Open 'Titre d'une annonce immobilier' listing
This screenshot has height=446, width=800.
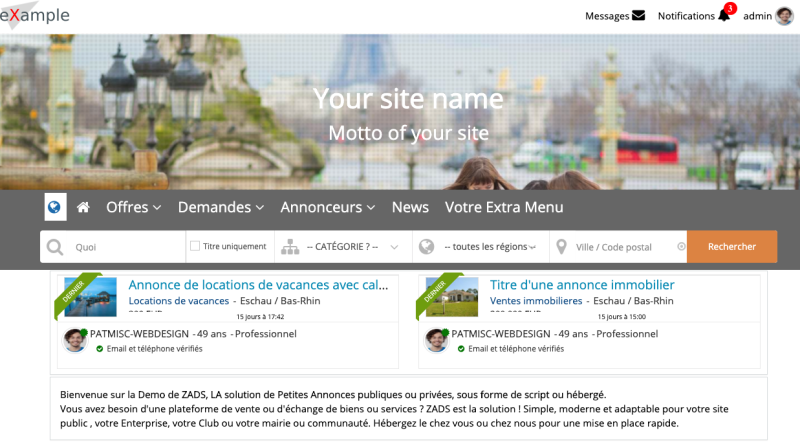tap(582, 285)
